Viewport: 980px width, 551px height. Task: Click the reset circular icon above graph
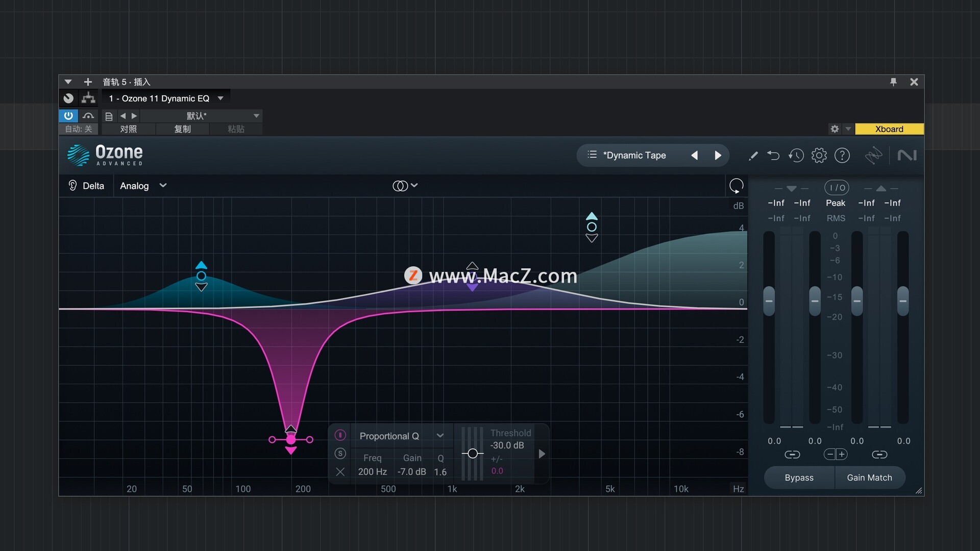tap(736, 186)
